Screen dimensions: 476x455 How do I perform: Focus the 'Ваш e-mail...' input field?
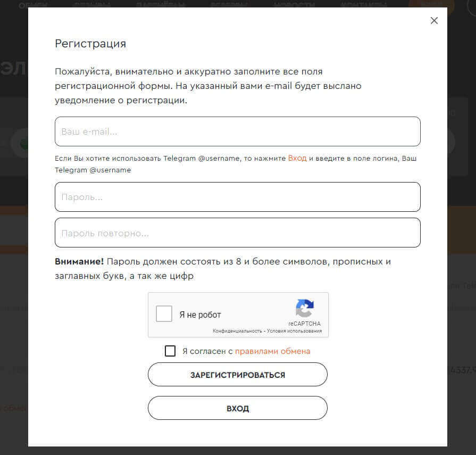237,131
